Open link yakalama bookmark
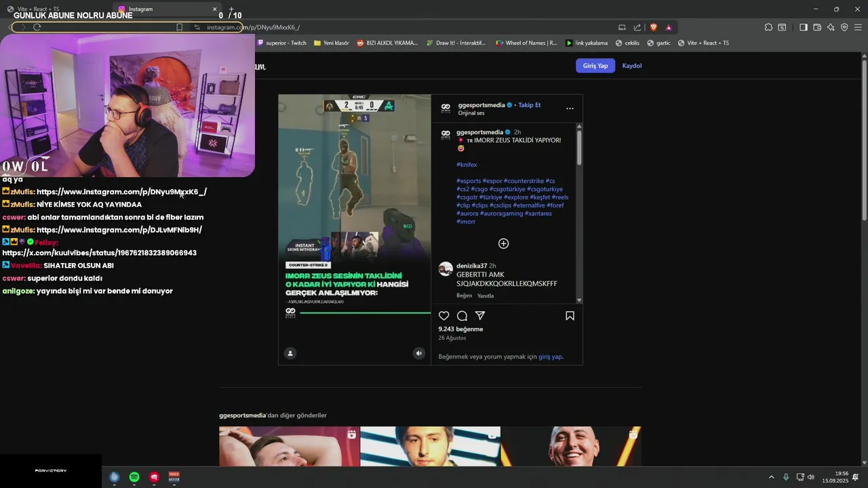The image size is (868, 488). tap(587, 43)
